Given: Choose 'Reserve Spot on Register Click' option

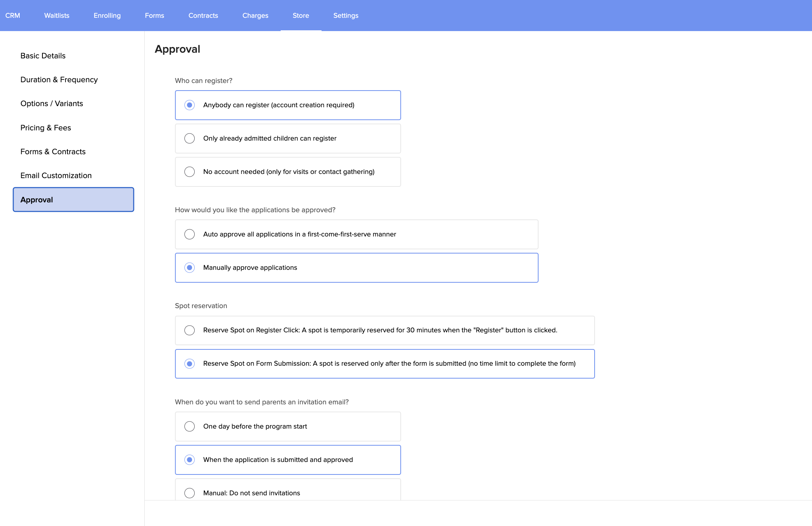Looking at the screenshot, I should pos(190,330).
